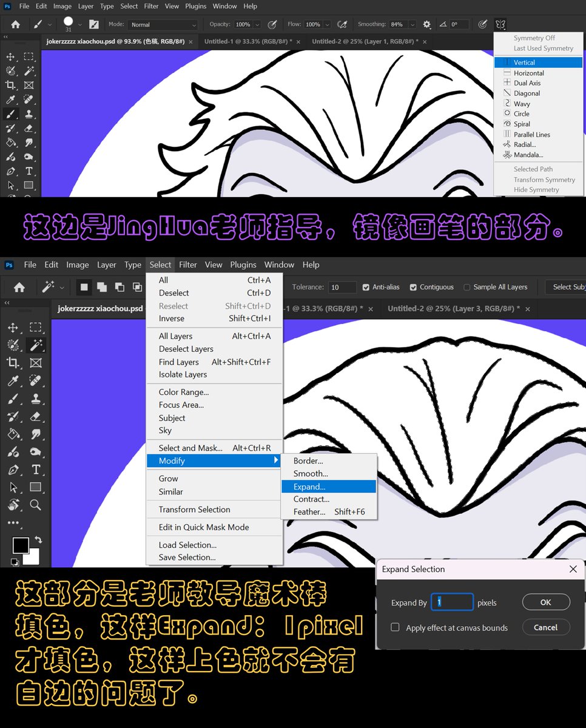
Task: Click OK in Expand Selection dialog
Action: tap(546, 602)
